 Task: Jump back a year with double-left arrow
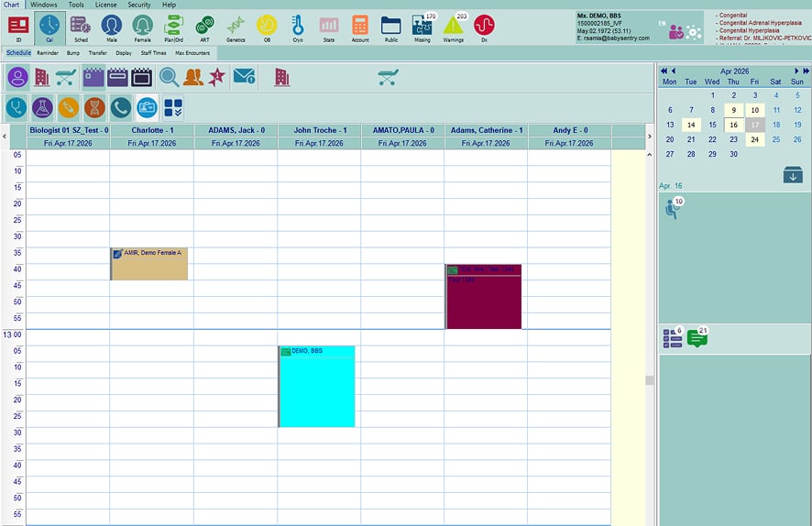click(664, 71)
